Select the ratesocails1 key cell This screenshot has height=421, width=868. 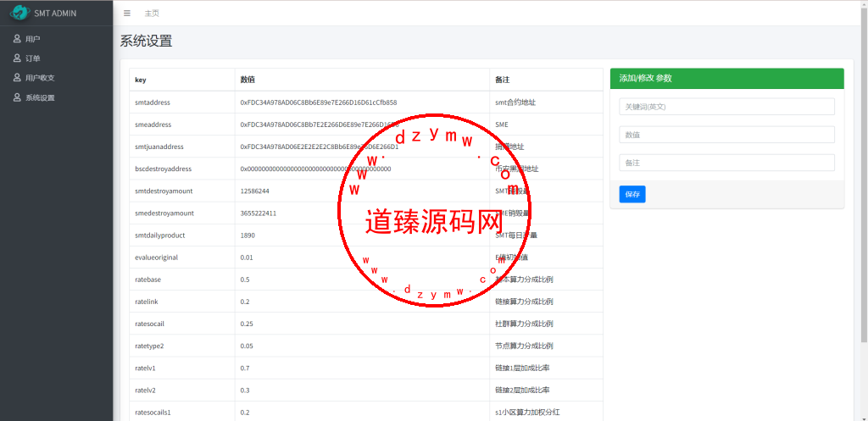pyautogui.click(x=182, y=413)
